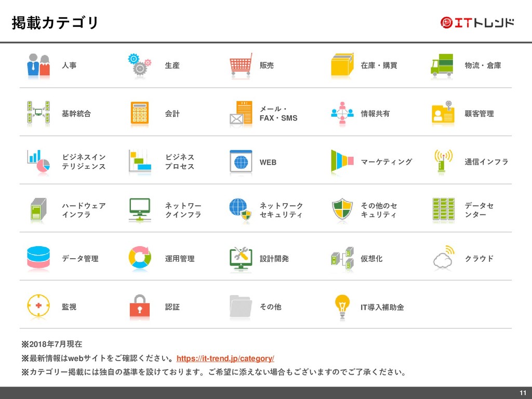
Task: Click the ITトレンド logo
Action: click(477, 22)
